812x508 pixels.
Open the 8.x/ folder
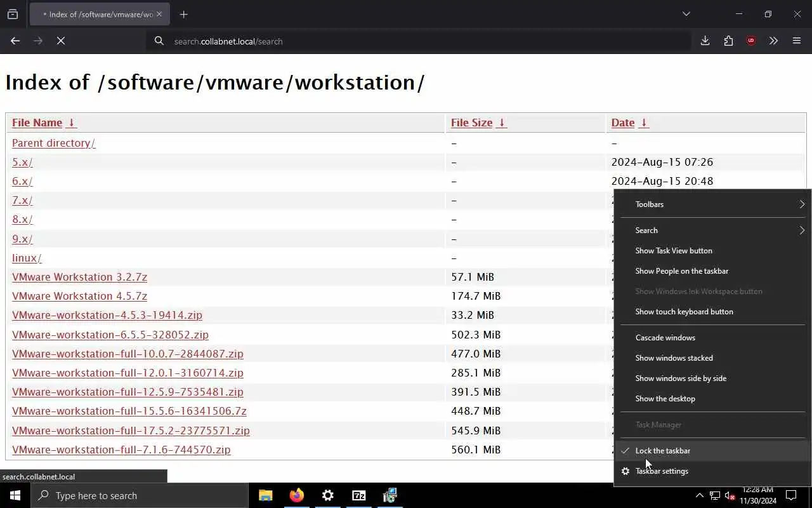(x=22, y=219)
